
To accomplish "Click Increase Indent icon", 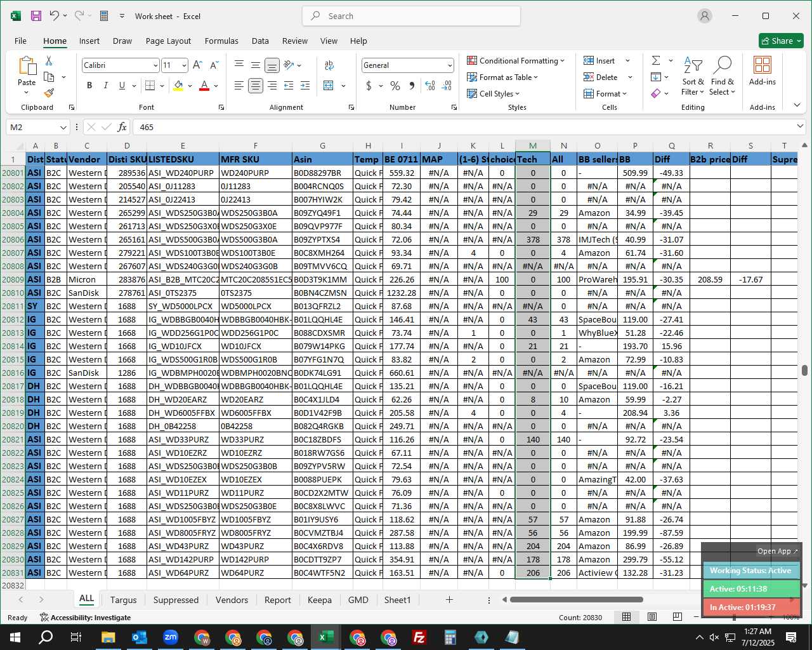I will tap(305, 85).
